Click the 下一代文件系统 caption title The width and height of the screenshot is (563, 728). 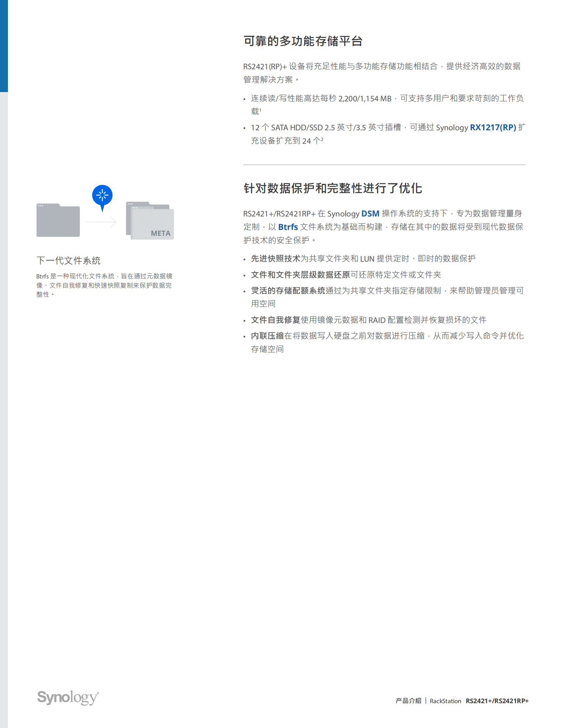click(x=68, y=261)
